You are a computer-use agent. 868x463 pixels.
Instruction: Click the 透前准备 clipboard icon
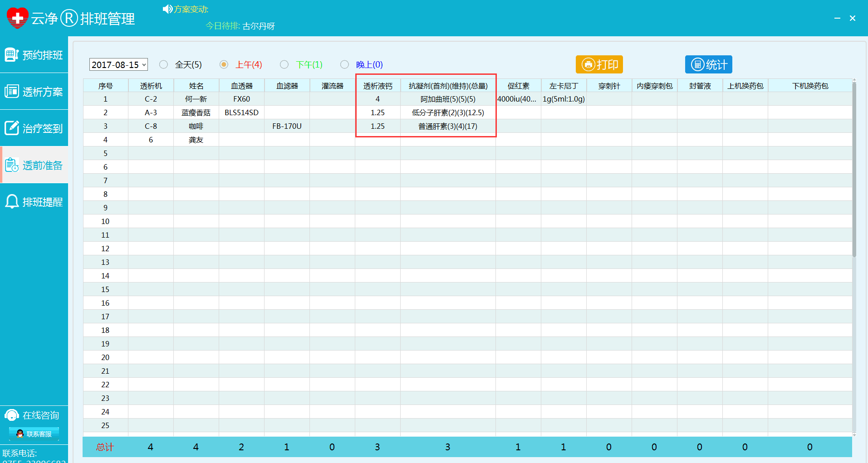coord(11,165)
